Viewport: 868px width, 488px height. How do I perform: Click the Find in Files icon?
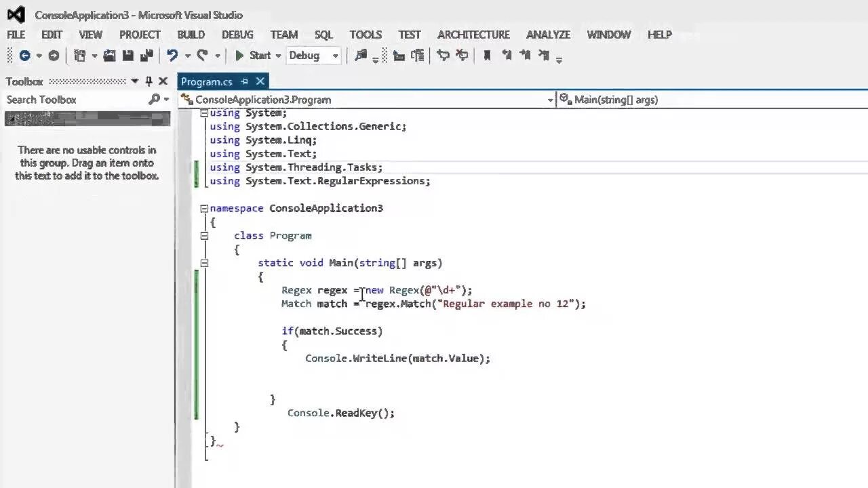click(x=360, y=56)
